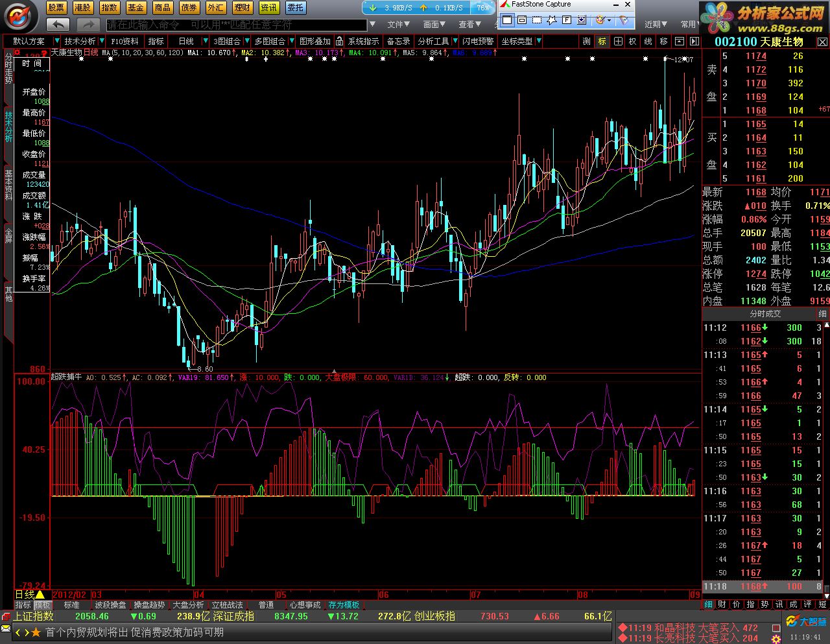The width and height of the screenshot is (830, 644).
Task: Select FastStone capture active window icon
Action: tap(507, 20)
